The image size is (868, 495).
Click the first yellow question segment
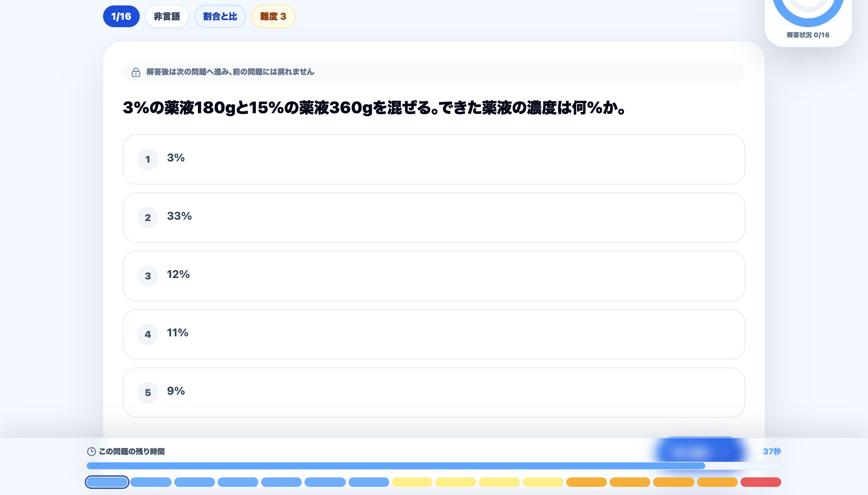coord(412,482)
